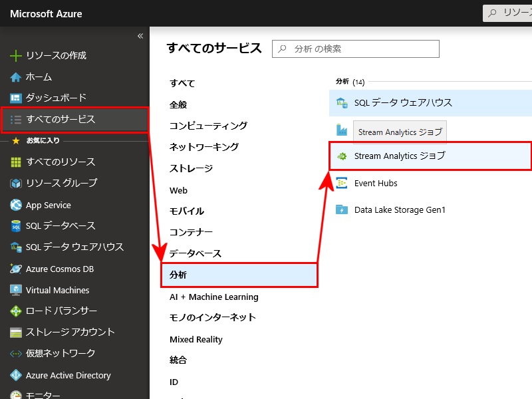Viewport: 532px width, 399px height.
Task: Click the App Service icon
Action: [x=16, y=205]
